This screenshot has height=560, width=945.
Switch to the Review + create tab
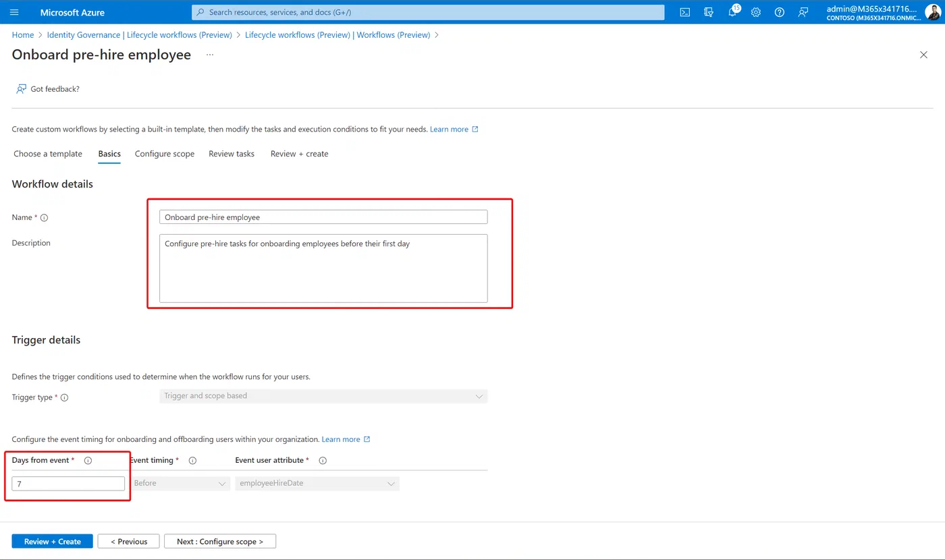[300, 154]
